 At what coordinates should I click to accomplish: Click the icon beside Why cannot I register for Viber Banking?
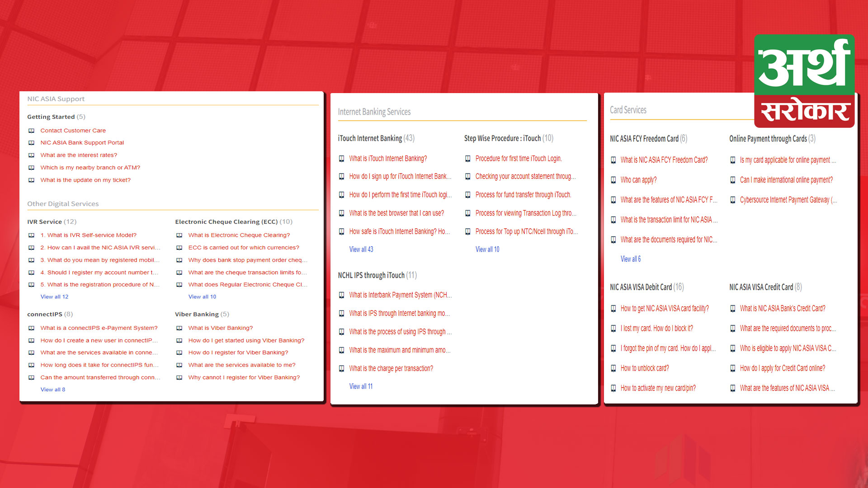179,378
